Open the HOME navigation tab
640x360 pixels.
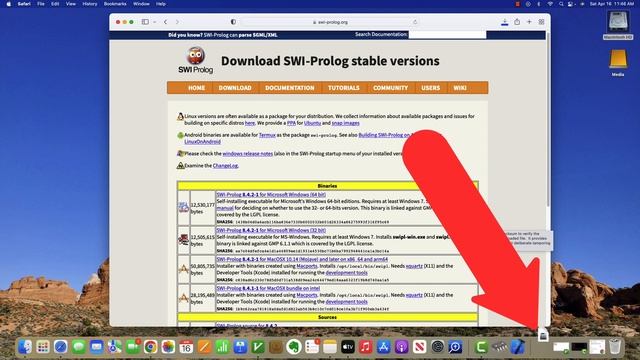196,88
